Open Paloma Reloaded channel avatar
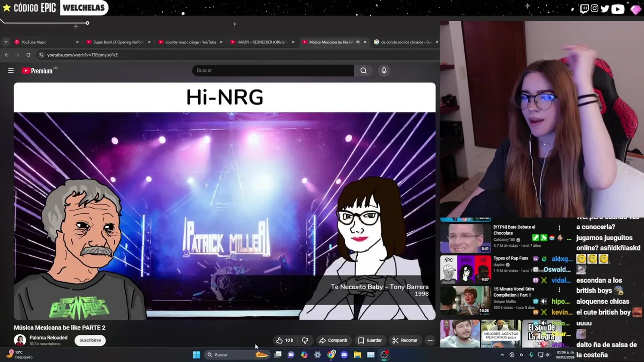The height and width of the screenshot is (362, 644). click(20, 340)
